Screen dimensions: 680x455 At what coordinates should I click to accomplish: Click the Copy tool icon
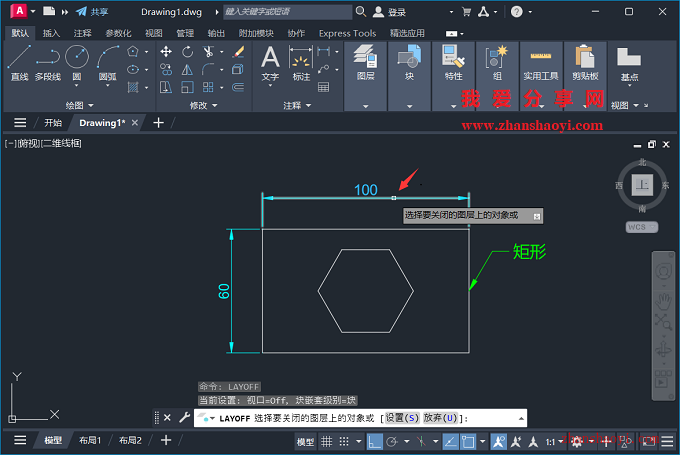(x=166, y=69)
